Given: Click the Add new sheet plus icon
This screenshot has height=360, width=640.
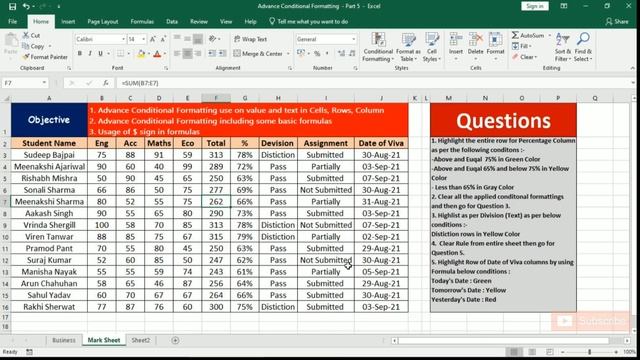Looking at the screenshot, I should point(175,340).
